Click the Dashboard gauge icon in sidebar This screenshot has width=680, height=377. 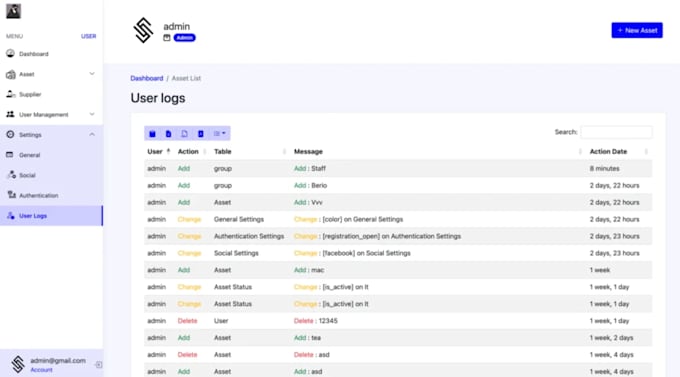(10, 53)
